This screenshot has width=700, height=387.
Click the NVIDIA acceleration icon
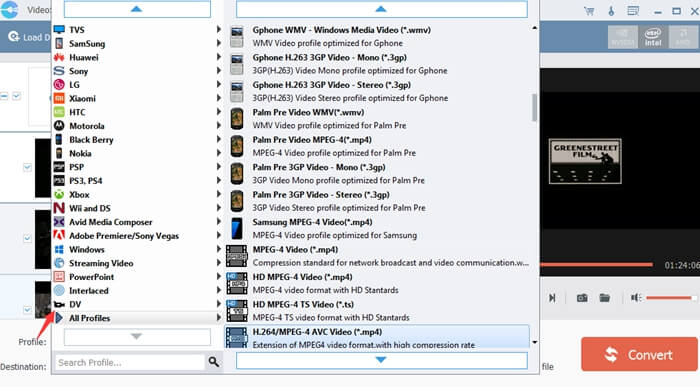pos(622,37)
